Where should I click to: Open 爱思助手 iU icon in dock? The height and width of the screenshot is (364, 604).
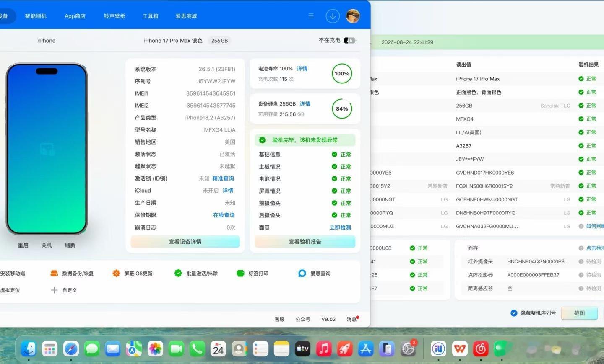pyautogui.click(x=439, y=349)
